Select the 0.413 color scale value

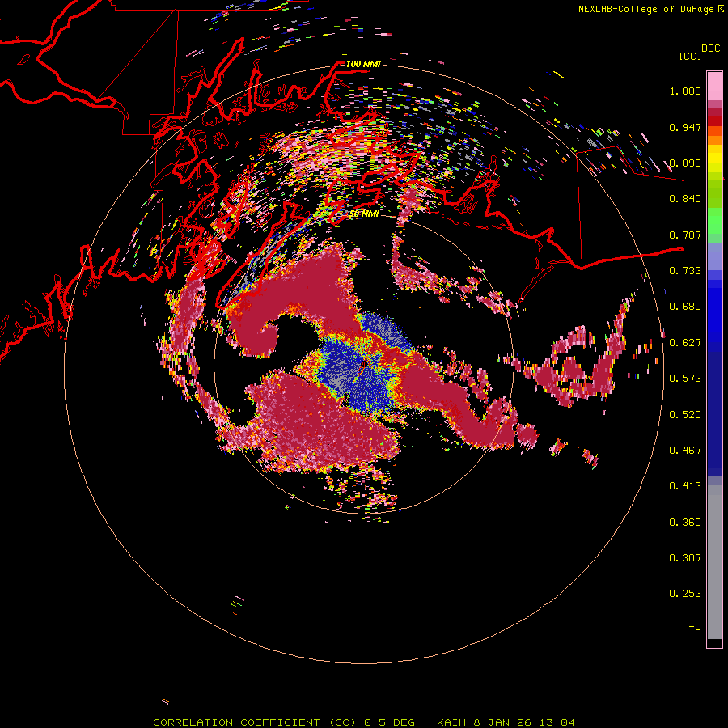point(685,486)
